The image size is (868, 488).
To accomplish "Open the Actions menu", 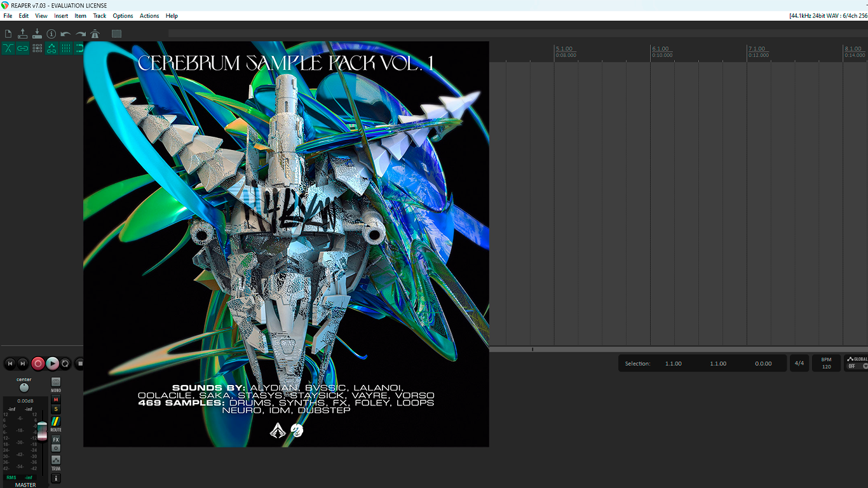I will (149, 16).
